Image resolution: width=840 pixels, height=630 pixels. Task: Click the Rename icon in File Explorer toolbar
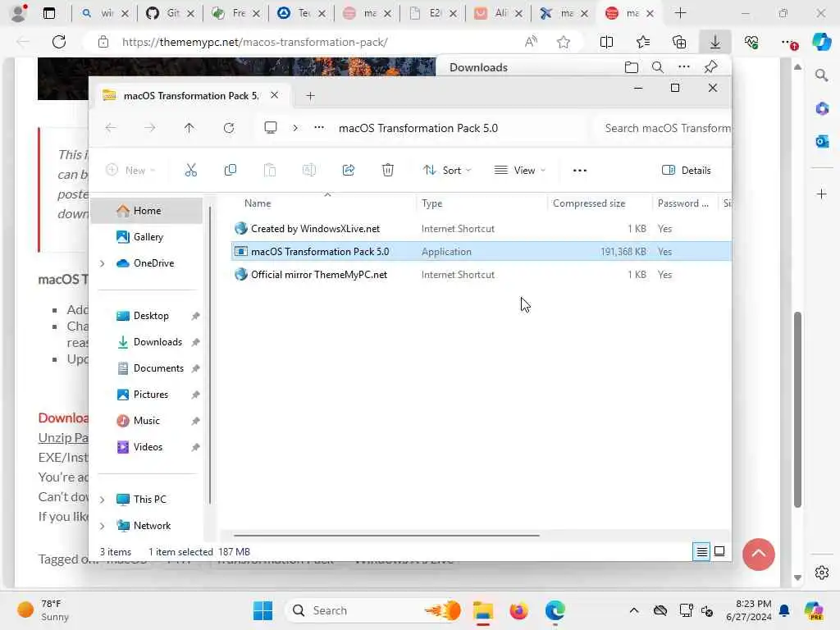click(309, 171)
